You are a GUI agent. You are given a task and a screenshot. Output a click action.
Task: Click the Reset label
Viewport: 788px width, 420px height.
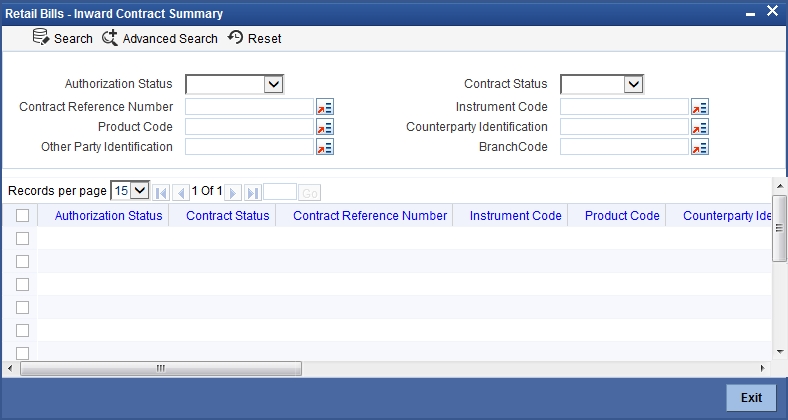pyautogui.click(x=264, y=39)
